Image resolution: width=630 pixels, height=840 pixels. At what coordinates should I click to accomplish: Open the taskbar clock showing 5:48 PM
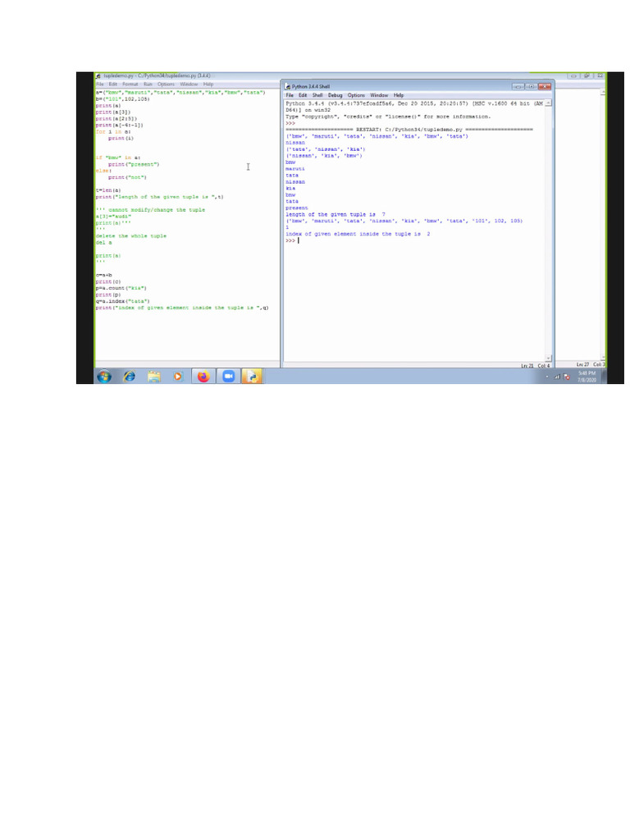pyautogui.click(x=587, y=377)
